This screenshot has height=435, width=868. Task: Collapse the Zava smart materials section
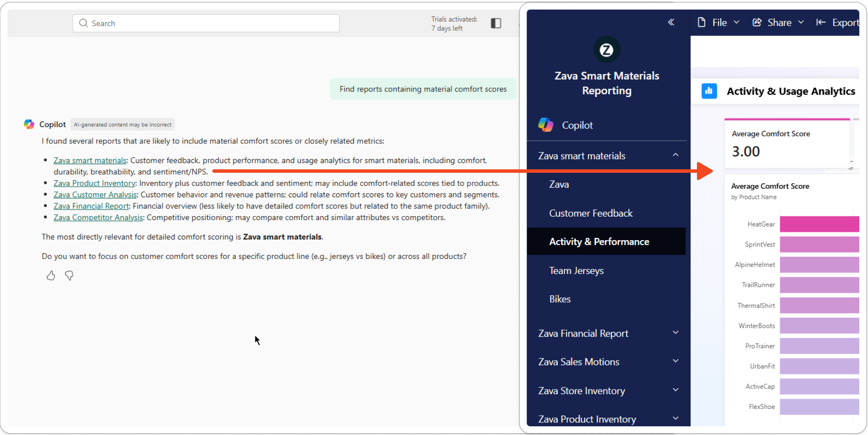676,155
